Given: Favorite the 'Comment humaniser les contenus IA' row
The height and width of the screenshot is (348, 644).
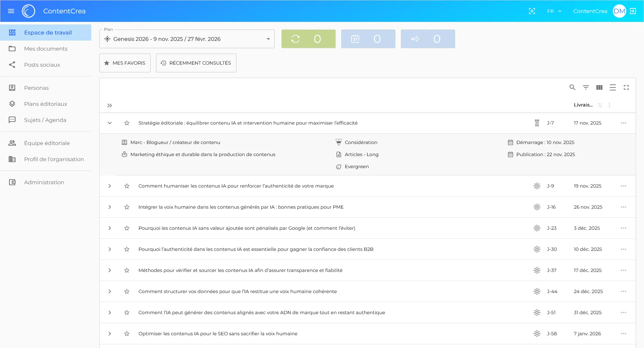Looking at the screenshot, I should [127, 186].
